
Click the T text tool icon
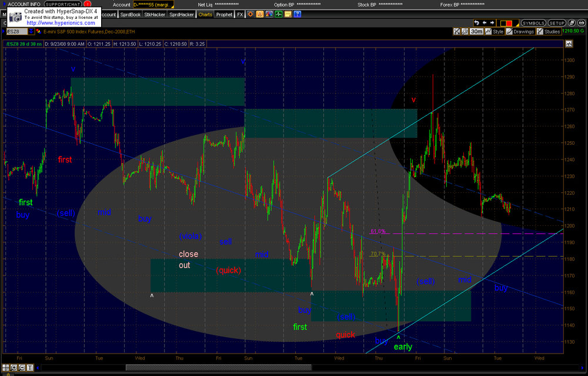point(29,367)
